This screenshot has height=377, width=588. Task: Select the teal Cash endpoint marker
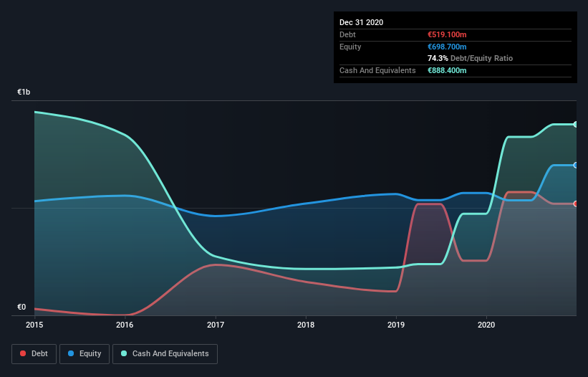point(576,124)
